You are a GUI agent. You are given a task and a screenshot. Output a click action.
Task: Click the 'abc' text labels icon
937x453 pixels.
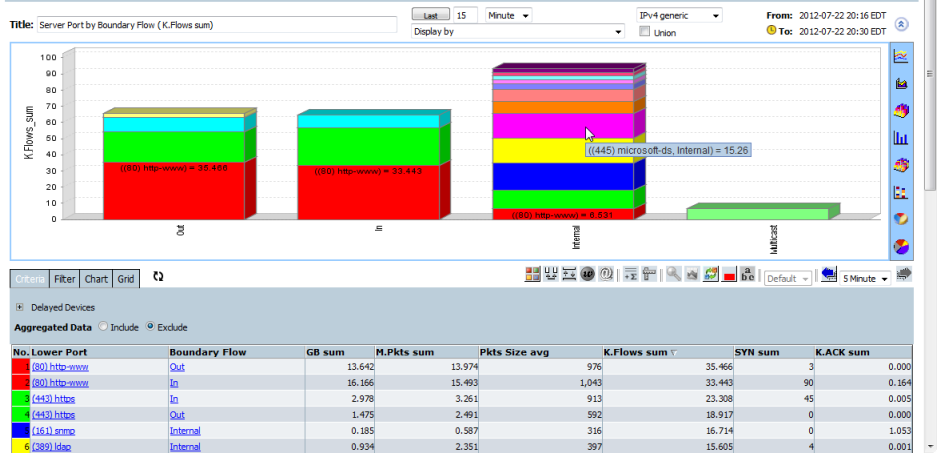(748, 275)
